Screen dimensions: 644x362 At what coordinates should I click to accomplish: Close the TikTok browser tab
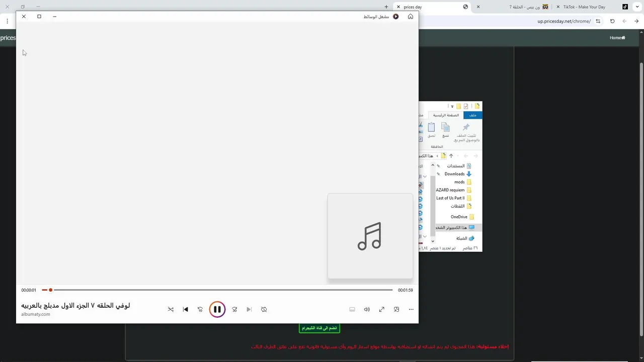click(558, 7)
